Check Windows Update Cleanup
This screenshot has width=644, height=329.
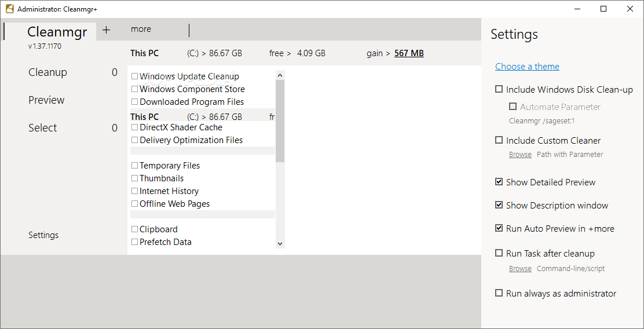pyautogui.click(x=134, y=76)
